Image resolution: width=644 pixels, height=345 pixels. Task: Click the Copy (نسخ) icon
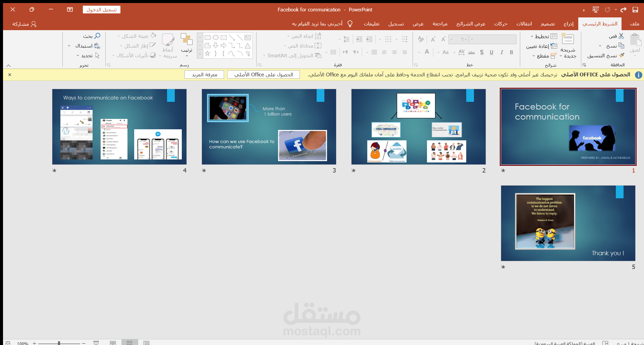point(621,46)
